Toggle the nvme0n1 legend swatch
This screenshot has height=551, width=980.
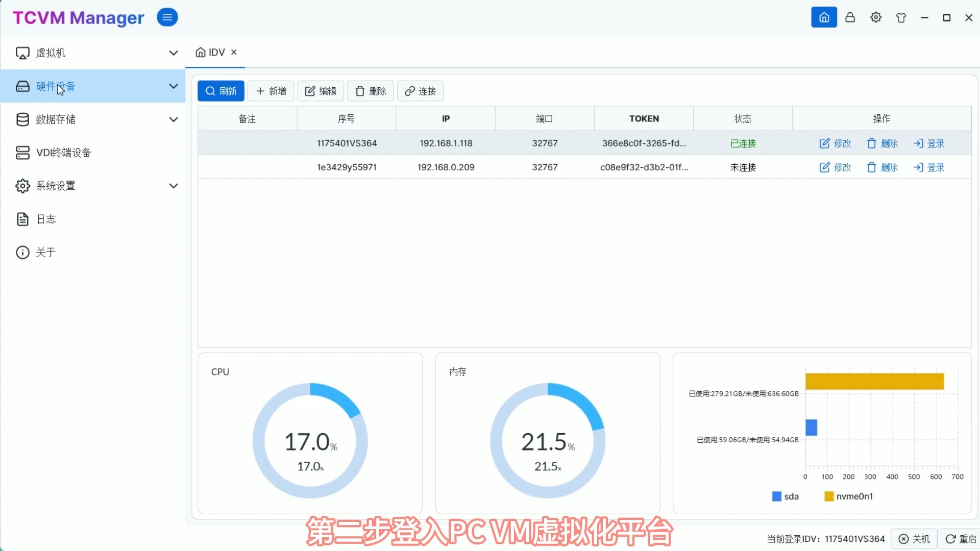coord(829,496)
